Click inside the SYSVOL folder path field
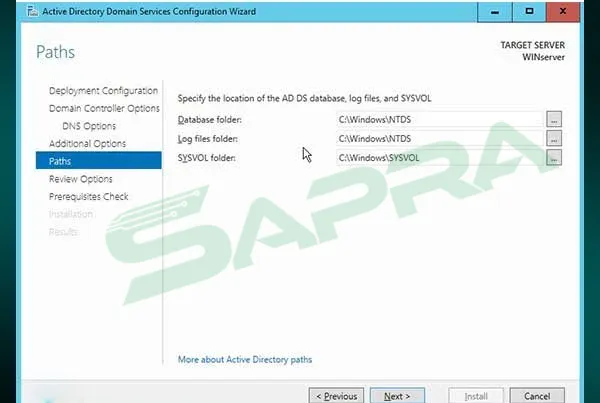Viewport: 600px width, 403px height. click(438, 157)
